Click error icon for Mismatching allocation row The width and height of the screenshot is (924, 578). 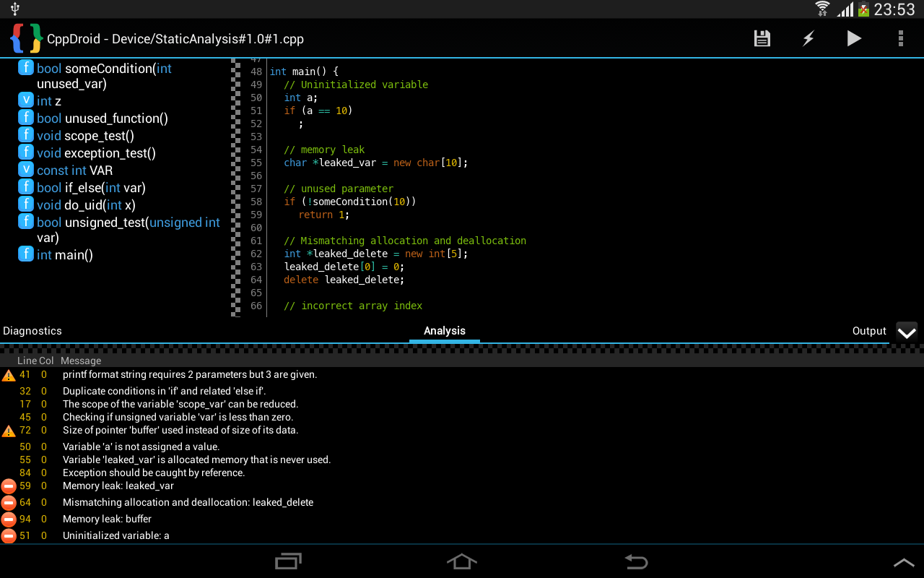coord(9,502)
